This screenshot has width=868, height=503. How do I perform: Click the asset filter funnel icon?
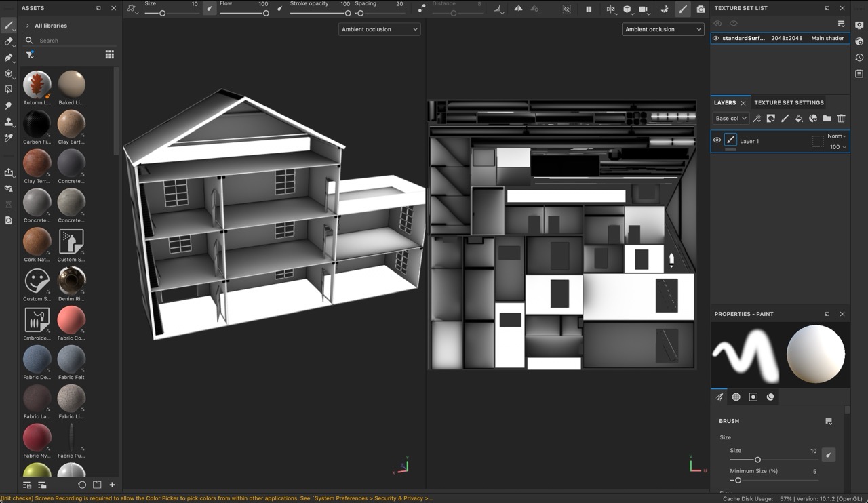[x=30, y=55]
